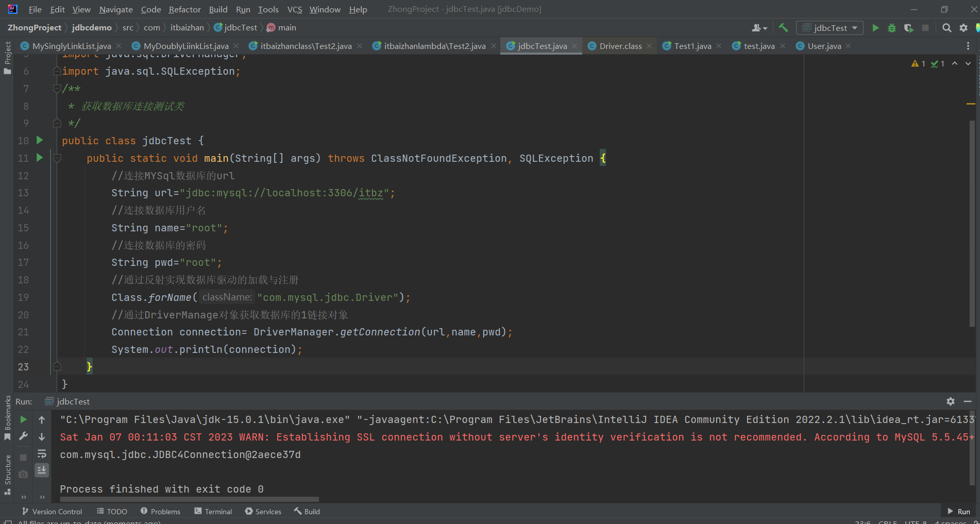Open TODO tool window
Screen dimensions: 980x524
[x=112, y=512]
